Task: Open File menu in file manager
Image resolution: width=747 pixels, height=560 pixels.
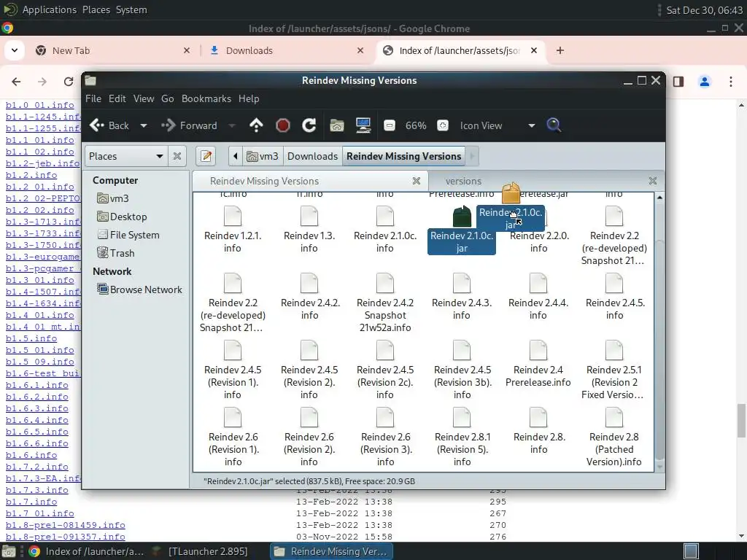Action: point(93,98)
